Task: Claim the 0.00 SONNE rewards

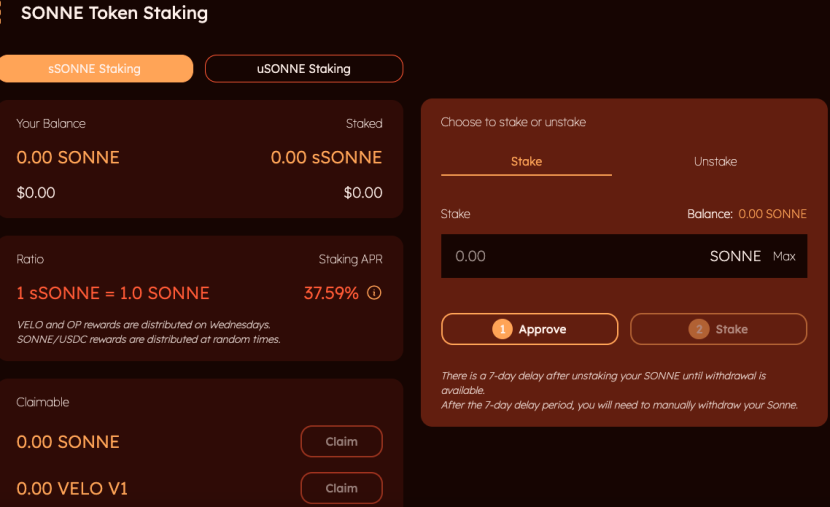Action: point(341,441)
